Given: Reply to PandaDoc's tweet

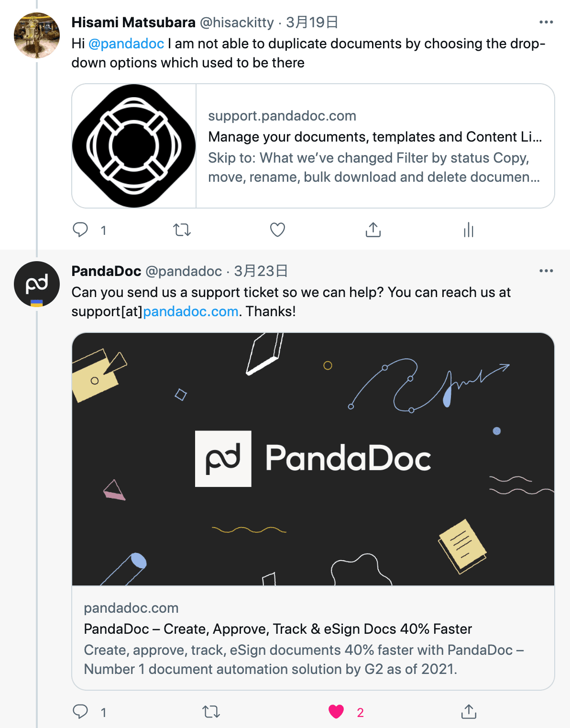Looking at the screenshot, I should click(x=80, y=712).
